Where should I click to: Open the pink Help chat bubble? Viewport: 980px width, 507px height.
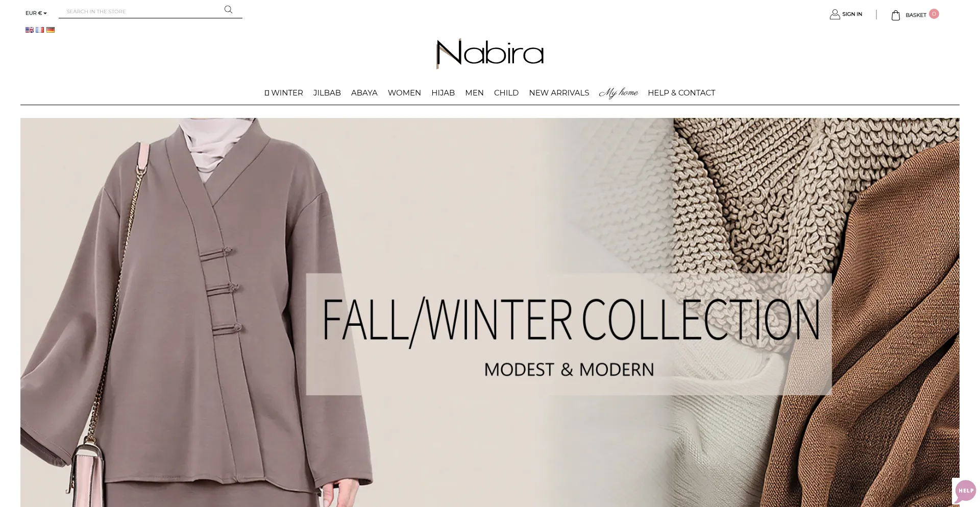(x=965, y=491)
